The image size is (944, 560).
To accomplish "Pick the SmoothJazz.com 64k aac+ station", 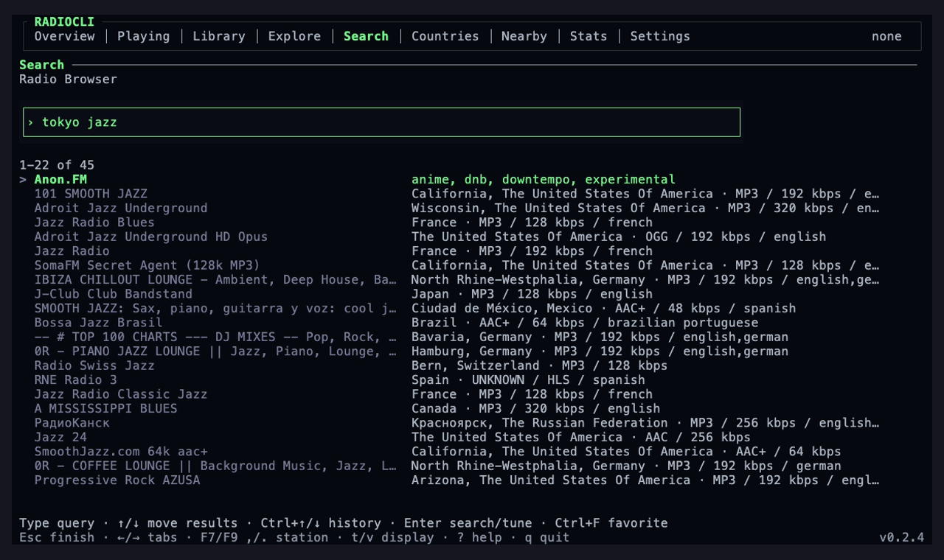I will (121, 452).
